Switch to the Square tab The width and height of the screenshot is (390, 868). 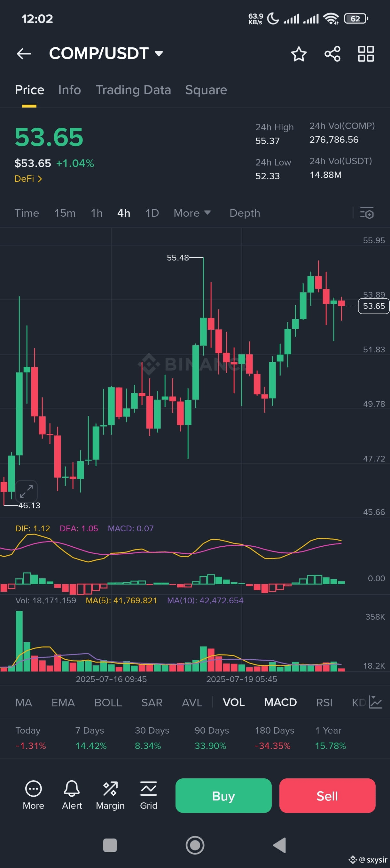tap(206, 90)
